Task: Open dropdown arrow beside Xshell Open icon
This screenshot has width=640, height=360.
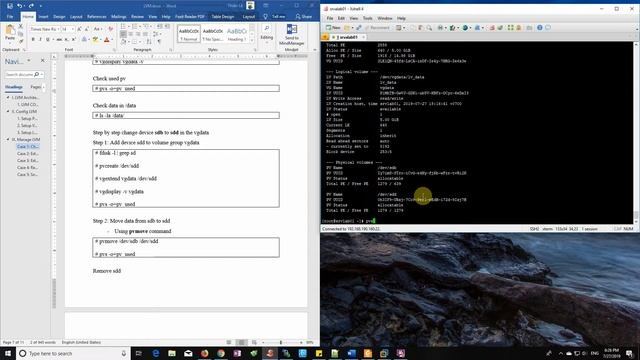Action: [352, 28]
